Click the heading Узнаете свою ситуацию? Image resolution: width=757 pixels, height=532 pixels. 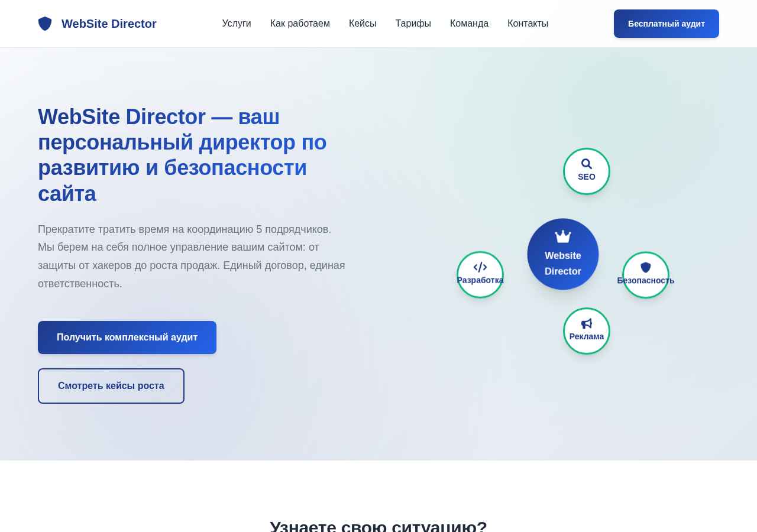pyautogui.click(x=378, y=527)
